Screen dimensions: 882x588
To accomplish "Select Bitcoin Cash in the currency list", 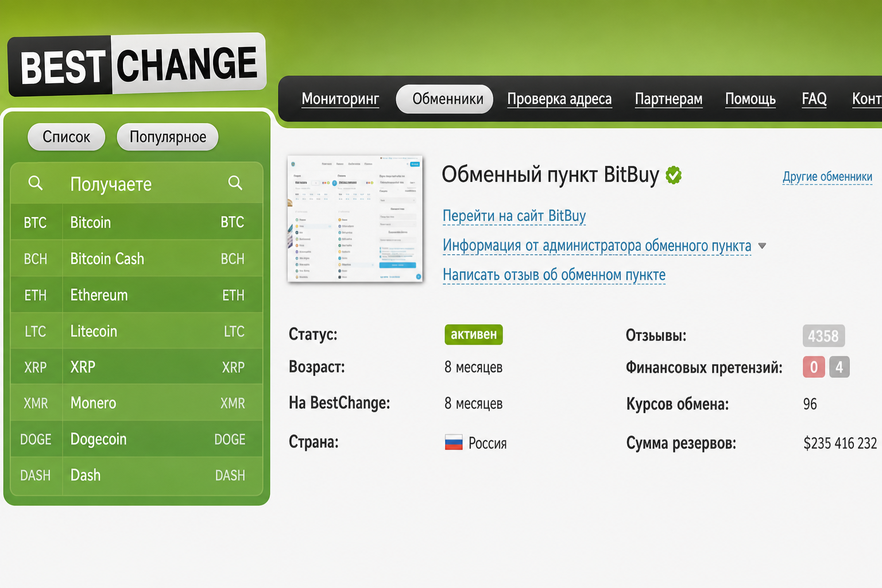I will (107, 258).
